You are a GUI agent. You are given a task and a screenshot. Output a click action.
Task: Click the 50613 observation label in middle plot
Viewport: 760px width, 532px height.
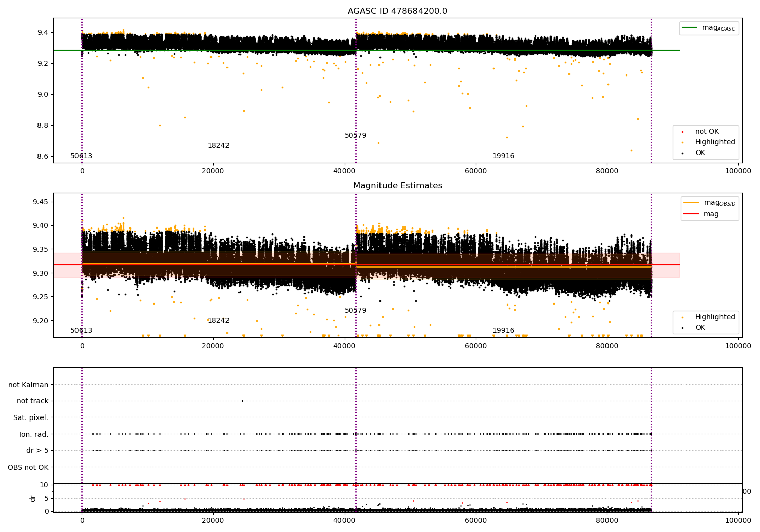coord(82,331)
